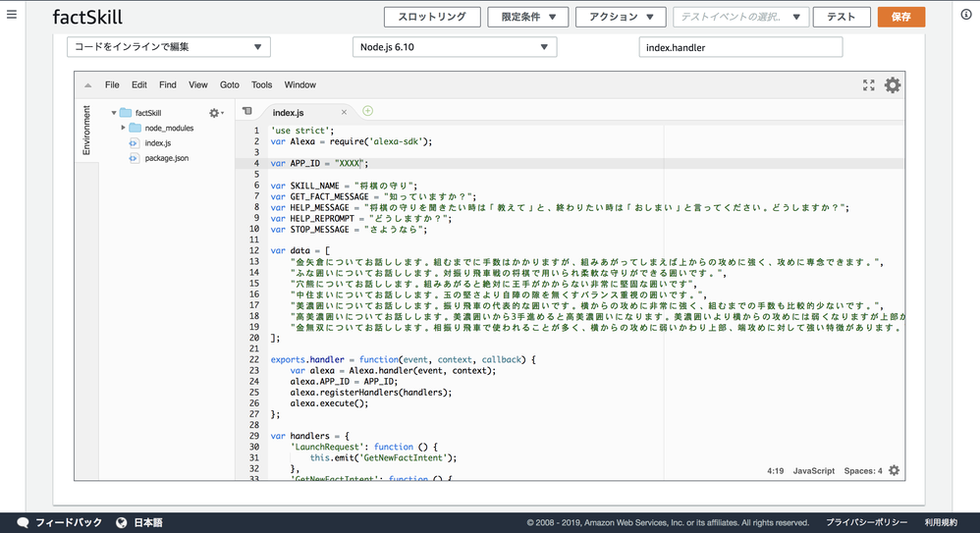Open editor settings gear icon

(x=893, y=85)
